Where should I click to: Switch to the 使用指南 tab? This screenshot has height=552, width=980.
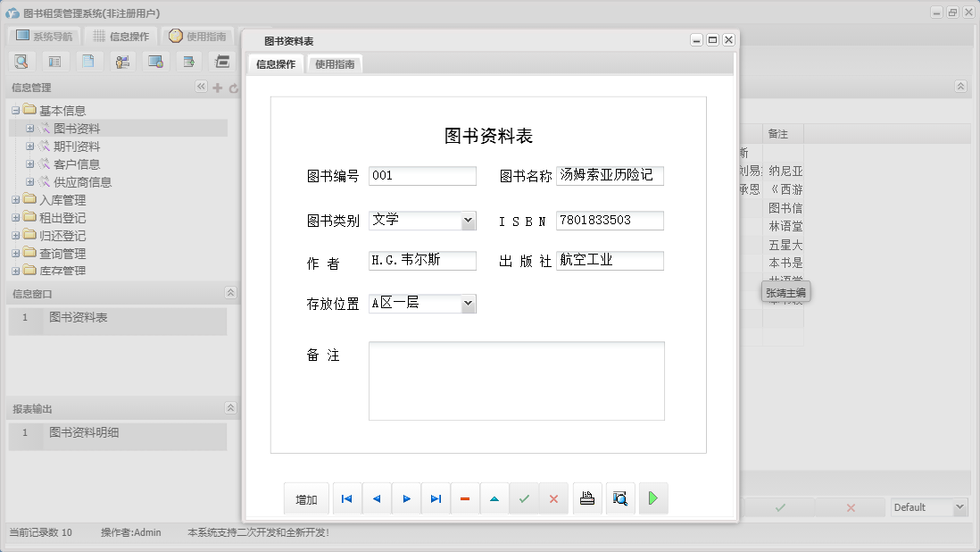[333, 64]
